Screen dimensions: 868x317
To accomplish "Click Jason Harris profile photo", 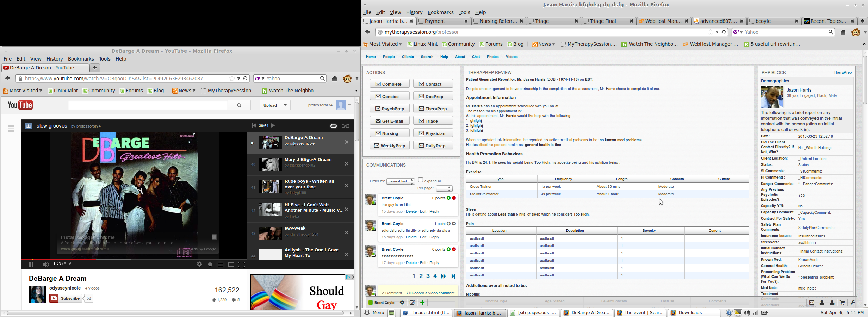I will (772, 97).
